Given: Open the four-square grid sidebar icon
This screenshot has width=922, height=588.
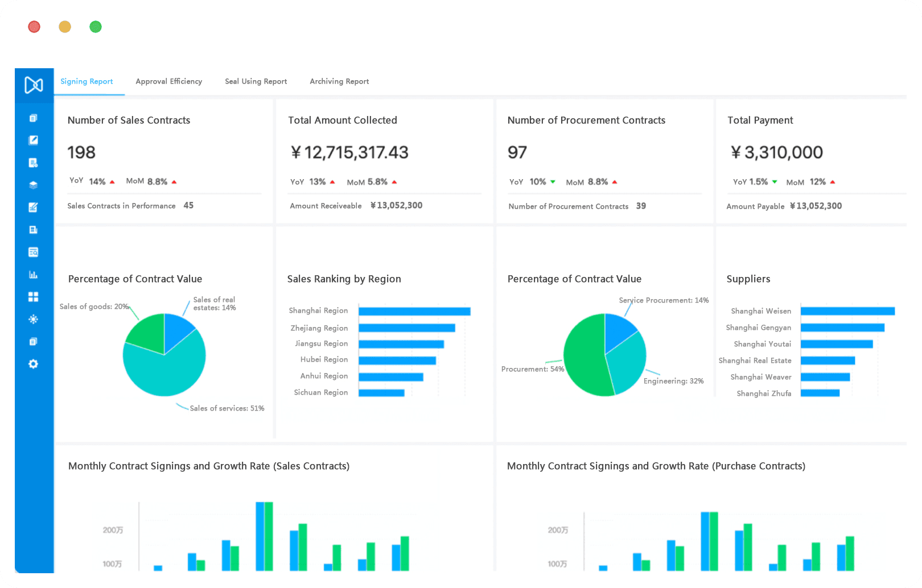Looking at the screenshot, I should [x=34, y=297].
